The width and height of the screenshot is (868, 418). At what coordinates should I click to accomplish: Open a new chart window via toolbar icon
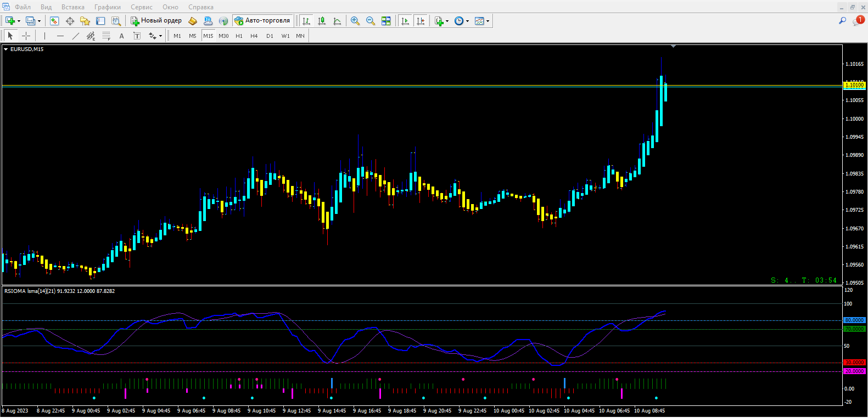pyautogui.click(x=10, y=21)
